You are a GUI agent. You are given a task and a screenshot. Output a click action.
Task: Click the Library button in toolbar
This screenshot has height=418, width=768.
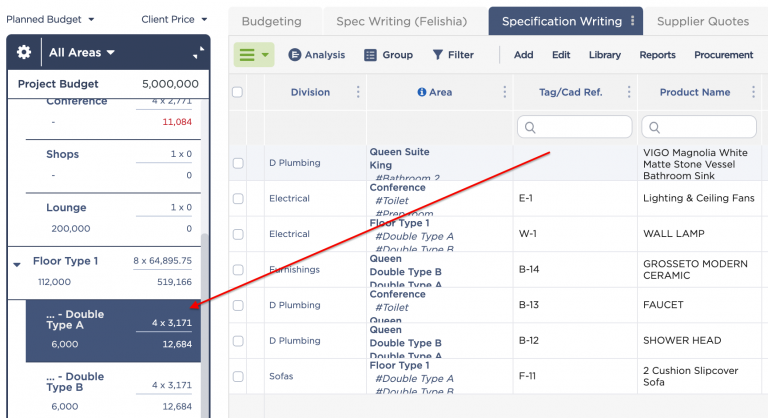tap(604, 55)
